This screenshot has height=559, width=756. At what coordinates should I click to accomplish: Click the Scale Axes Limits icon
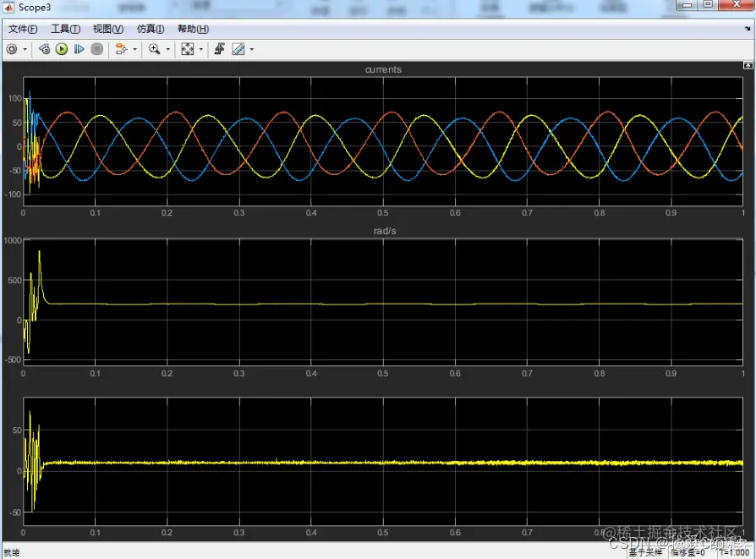click(187, 49)
